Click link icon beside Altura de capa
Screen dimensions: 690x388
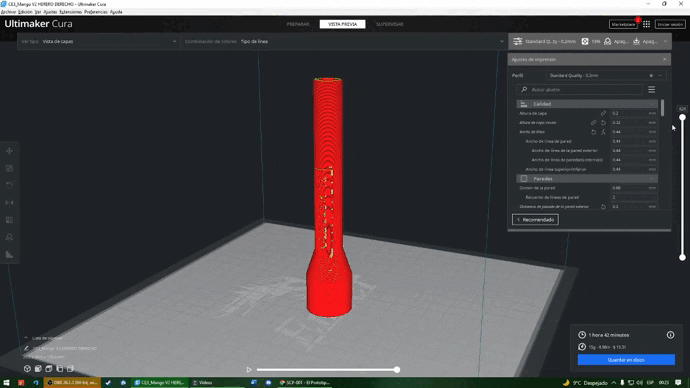(603, 113)
